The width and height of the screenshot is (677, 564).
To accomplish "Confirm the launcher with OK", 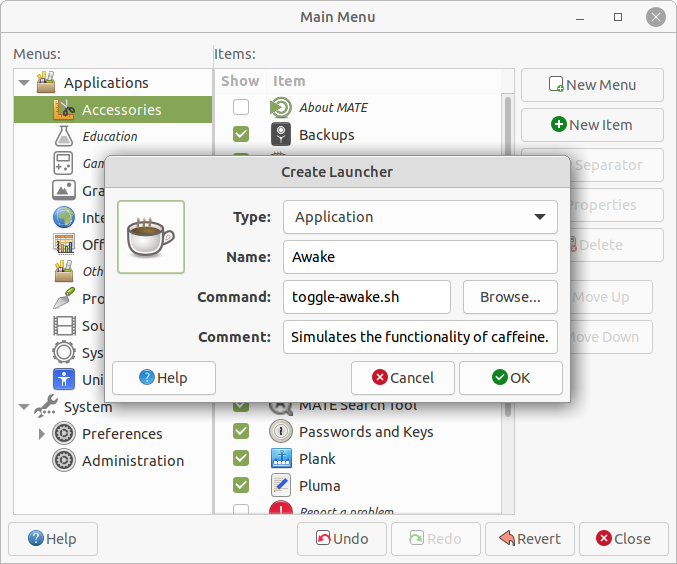I will 511,378.
